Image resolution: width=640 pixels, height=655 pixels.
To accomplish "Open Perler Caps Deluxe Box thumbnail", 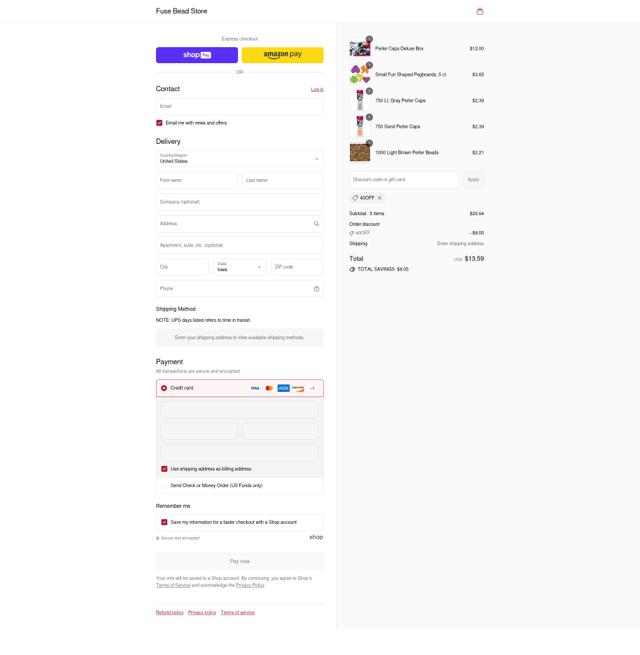I will pyautogui.click(x=360, y=49).
